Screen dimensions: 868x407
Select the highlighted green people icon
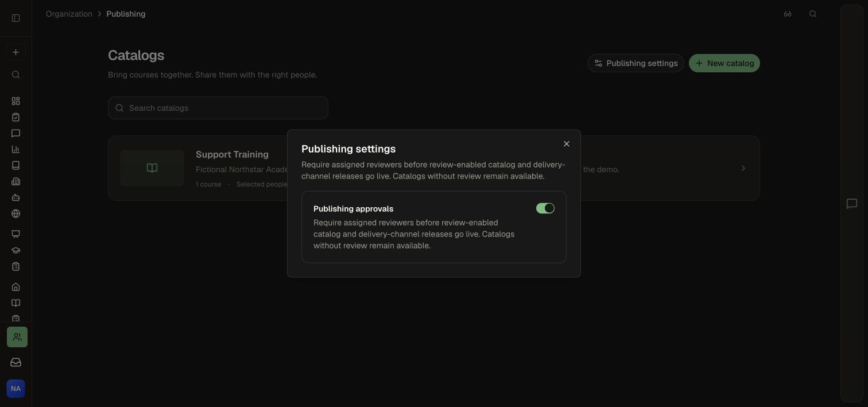(17, 337)
